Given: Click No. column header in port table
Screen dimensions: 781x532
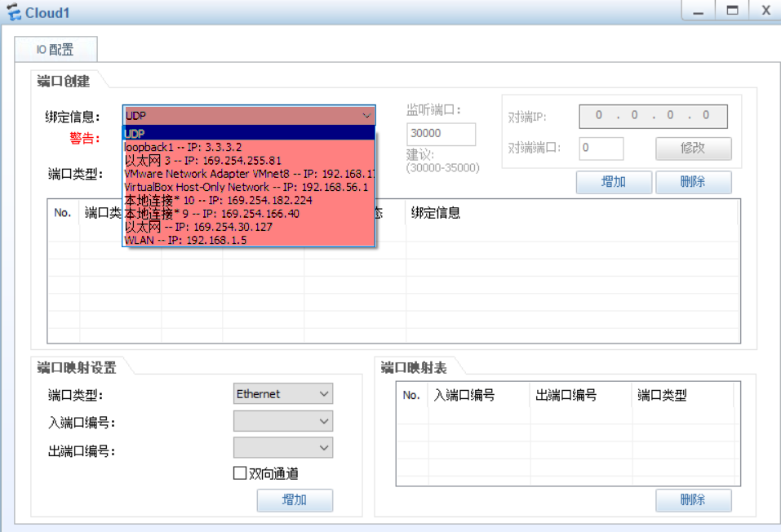Looking at the screenshot, I should tap(63, 213).
